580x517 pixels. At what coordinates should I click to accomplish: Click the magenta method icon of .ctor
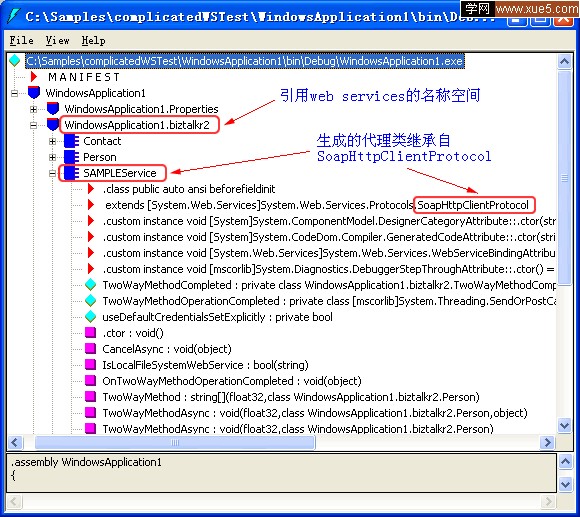tap(91, 333)
